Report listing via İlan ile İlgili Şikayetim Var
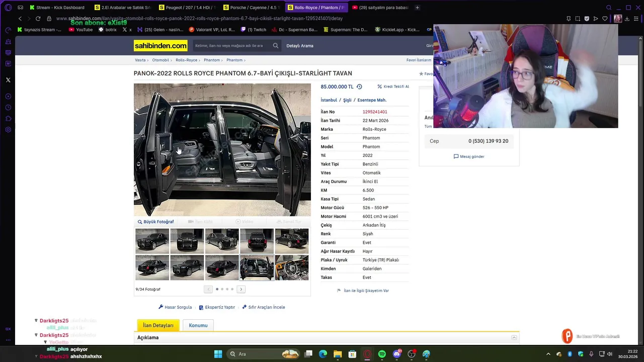Viewport: 644px width, 362px height. point(363,291)
